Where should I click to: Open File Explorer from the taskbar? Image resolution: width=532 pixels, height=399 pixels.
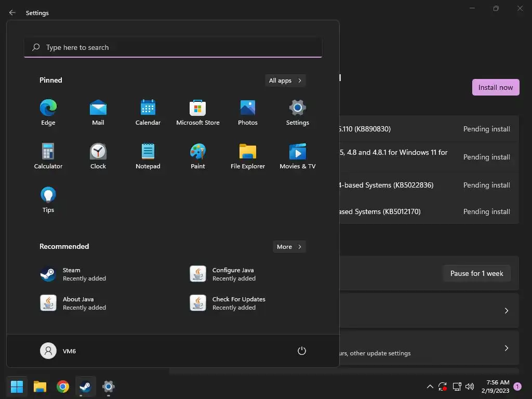(39, 387)
